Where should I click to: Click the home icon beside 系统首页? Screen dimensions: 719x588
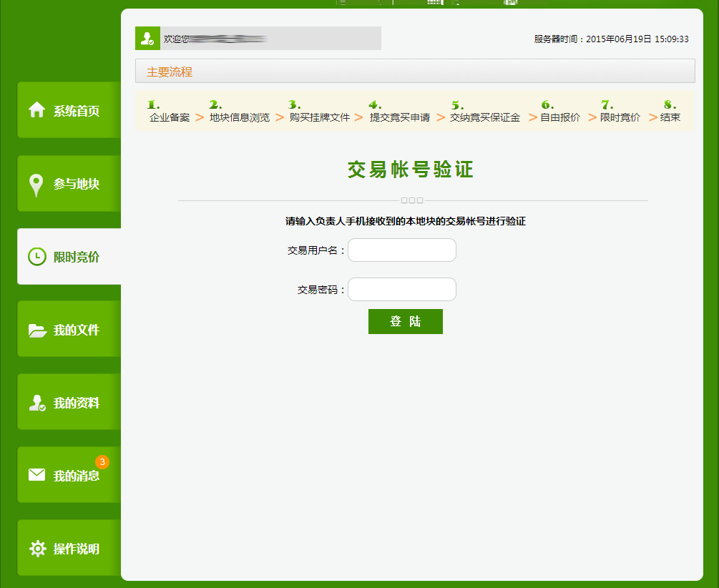tap(36, 110)
